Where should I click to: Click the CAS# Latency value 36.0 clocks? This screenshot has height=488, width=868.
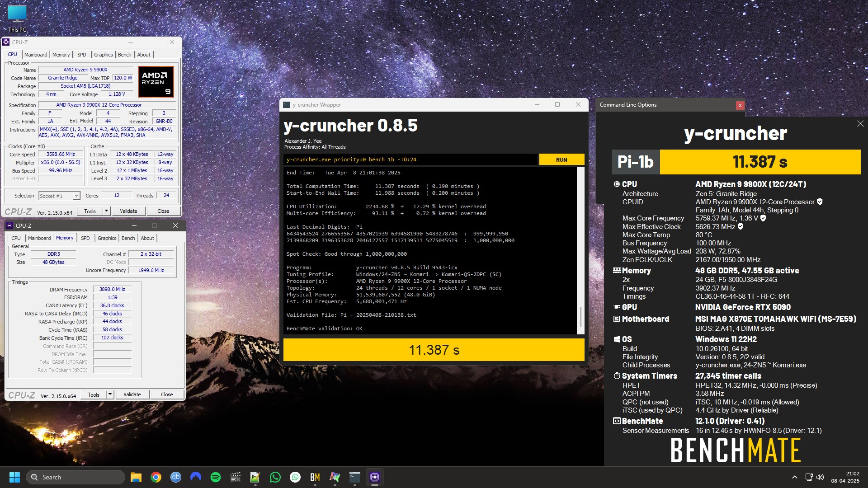pos(112,305)
